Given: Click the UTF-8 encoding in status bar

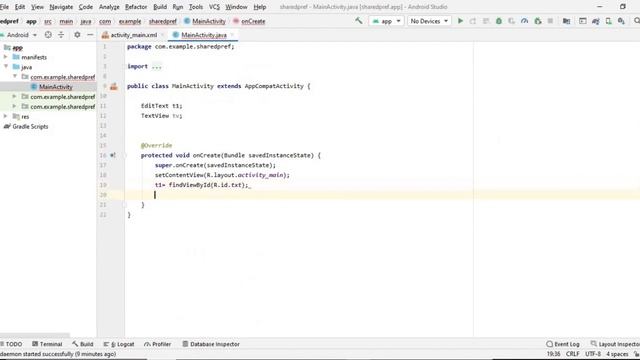Looking at the screenshot, I should click(x=593, y=354).
